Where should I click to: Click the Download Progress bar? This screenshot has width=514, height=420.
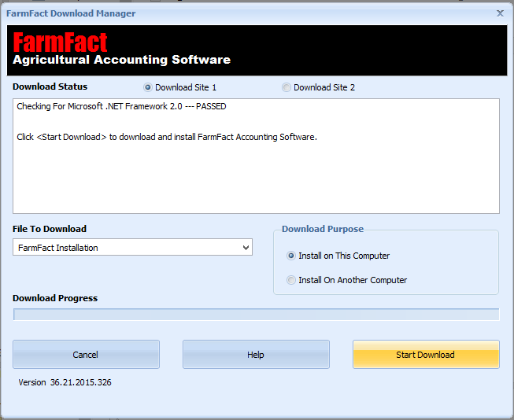pos(256,315)
